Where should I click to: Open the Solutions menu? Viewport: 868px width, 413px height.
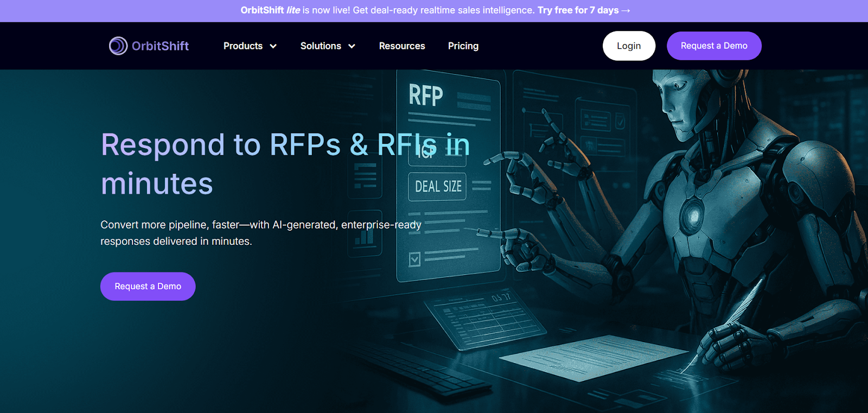[321, 46]
